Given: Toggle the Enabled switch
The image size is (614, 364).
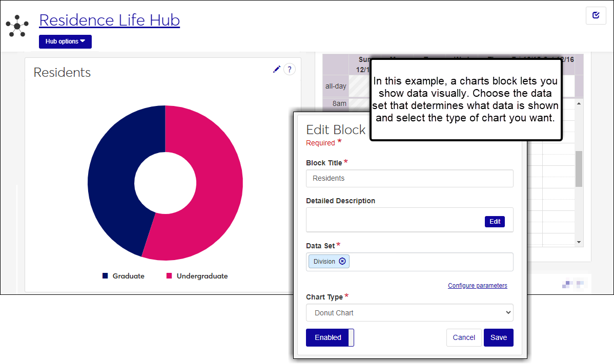Looking at the screenshot, I should pos(330,337).
